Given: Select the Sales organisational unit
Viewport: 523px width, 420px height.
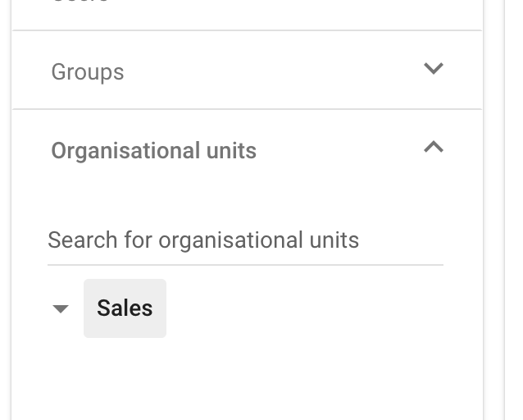Looking at the screenshot, I should pyautogui.click(x=125, y=308).
